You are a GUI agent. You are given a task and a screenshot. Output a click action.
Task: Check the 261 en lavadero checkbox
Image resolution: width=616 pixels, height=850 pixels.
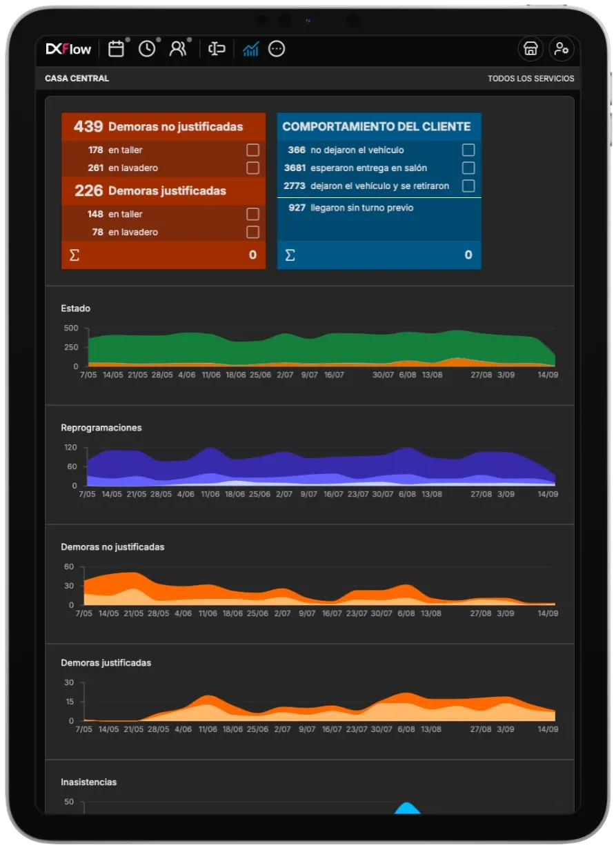pos(252,168)
